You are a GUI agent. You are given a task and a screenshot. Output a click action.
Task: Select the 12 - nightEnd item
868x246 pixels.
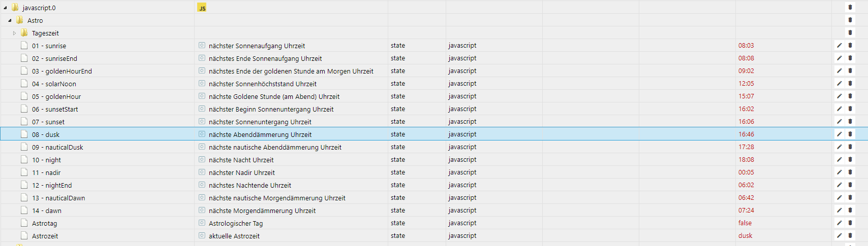(52, 185)
